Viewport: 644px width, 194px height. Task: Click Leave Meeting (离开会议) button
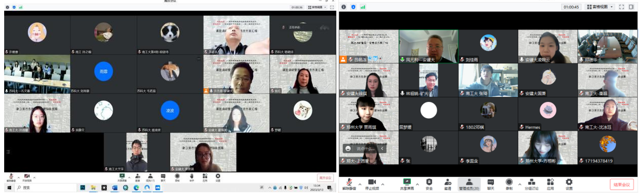pos(325,178)
